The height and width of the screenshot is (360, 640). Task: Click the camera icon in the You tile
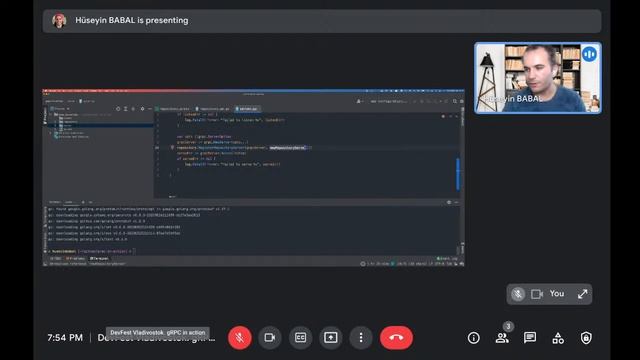[537, 294]
